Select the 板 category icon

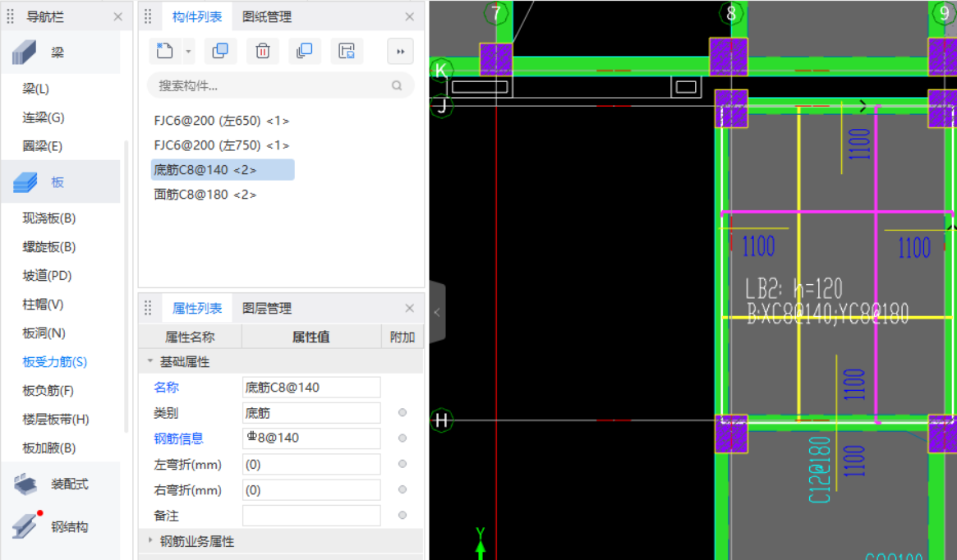[25, 181]
